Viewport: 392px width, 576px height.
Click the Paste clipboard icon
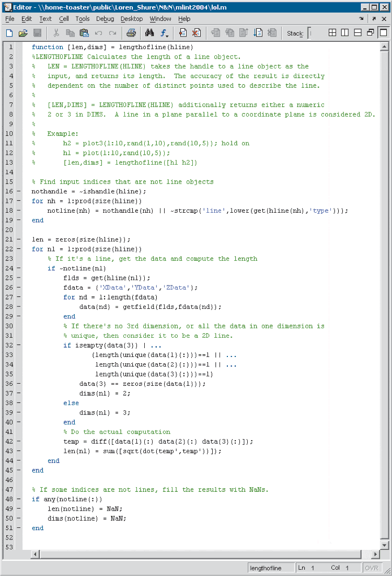(84, 33)
